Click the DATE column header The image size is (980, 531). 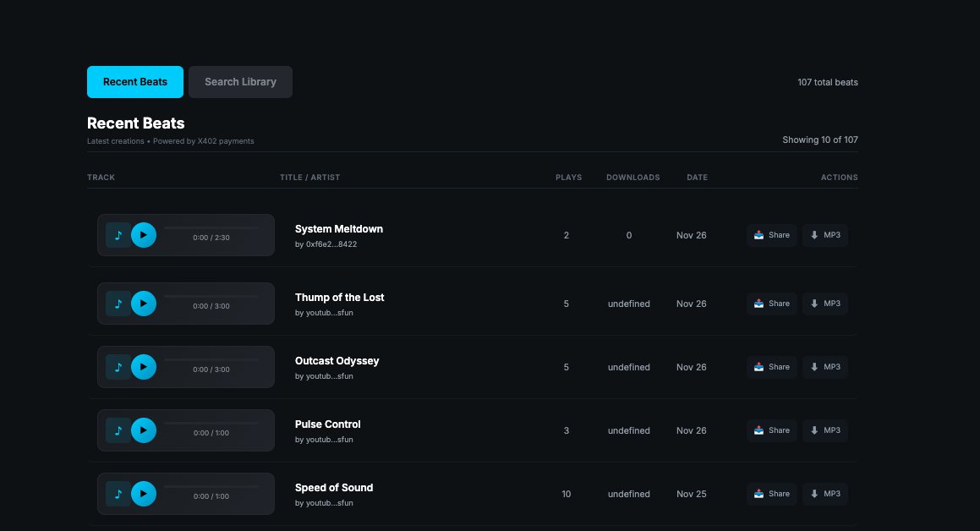coord(698,178)
